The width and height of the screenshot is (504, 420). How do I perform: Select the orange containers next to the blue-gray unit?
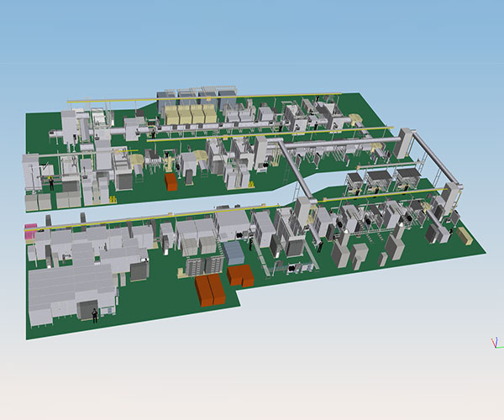pyautogui.click(x=241, y=275)
